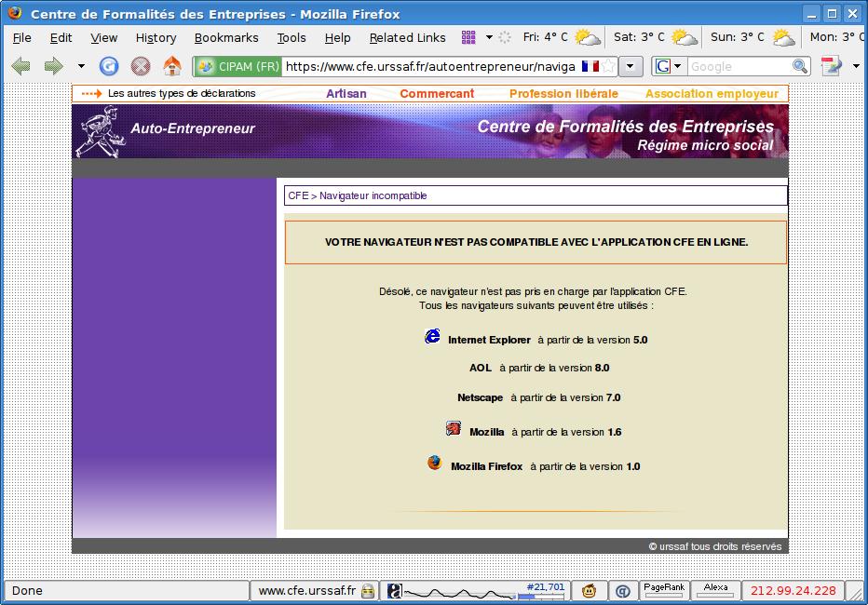Click the Home icon in the toolbar
The height and width of the screenshot is (605, 868).
pos(171,66)
